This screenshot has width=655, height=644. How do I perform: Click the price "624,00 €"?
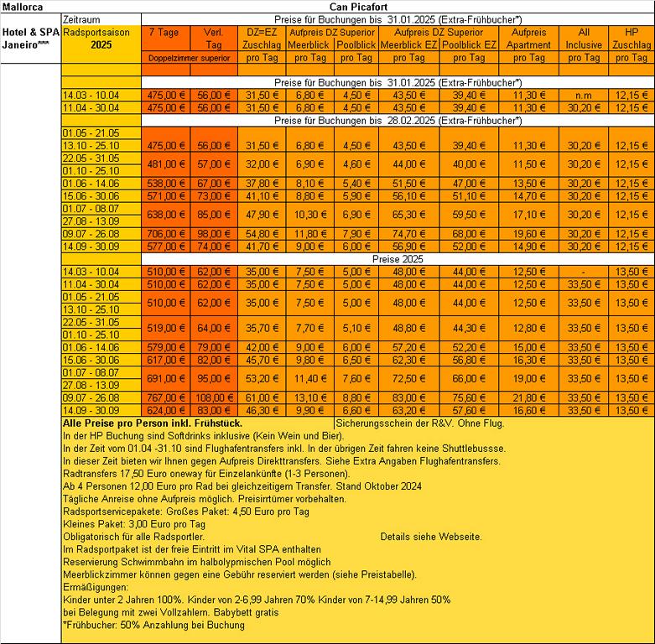pos(166,411)
